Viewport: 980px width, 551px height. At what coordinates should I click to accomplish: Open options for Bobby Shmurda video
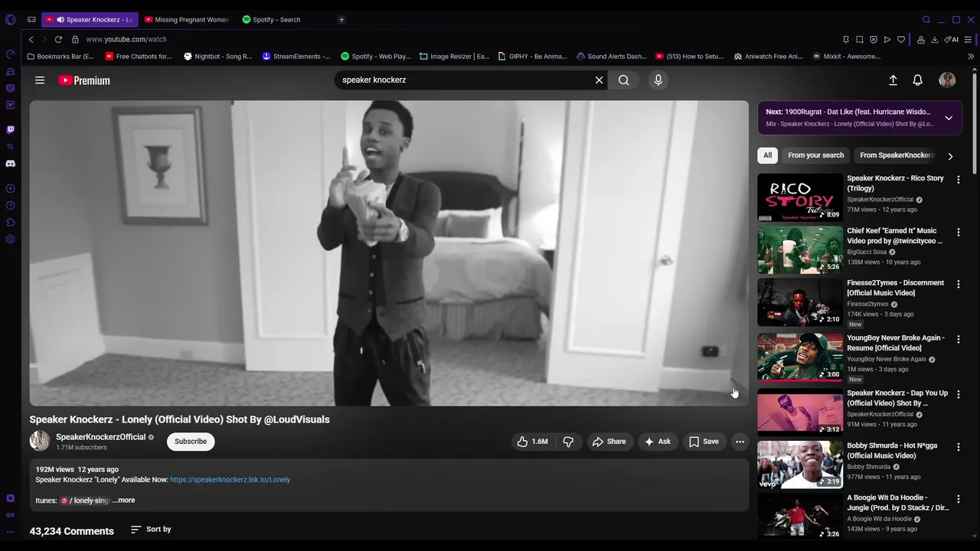(x=958, y=446)
